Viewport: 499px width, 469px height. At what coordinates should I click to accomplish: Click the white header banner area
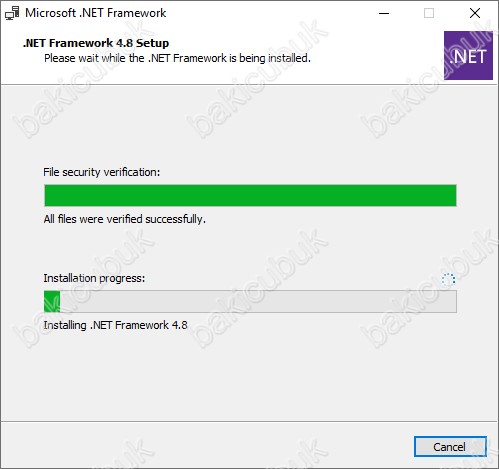tap(233, 71)
